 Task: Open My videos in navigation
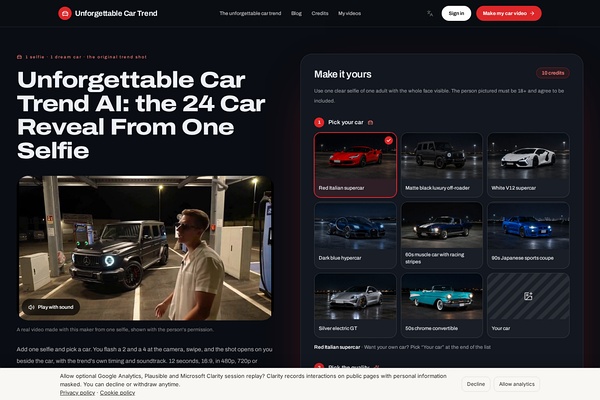pos(349,13)
